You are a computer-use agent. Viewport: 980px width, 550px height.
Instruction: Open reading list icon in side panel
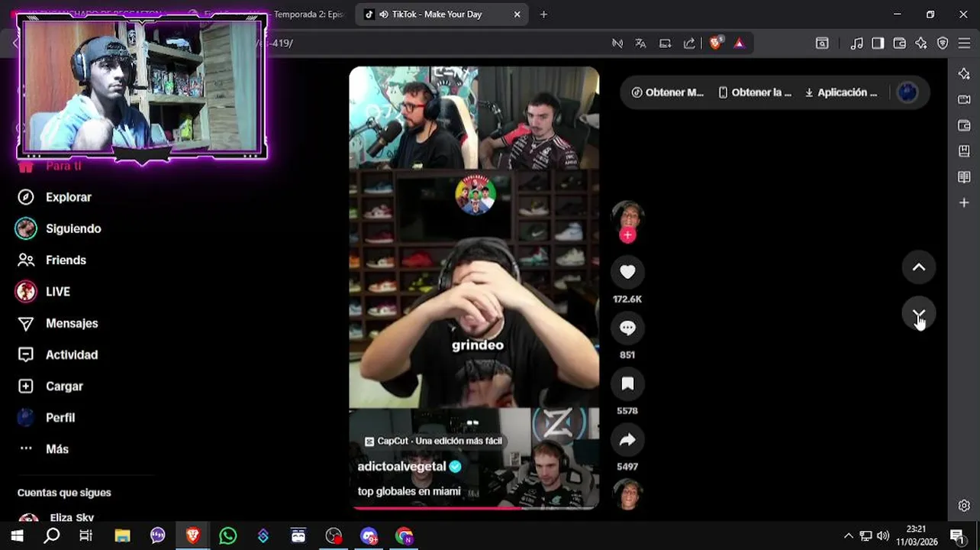964,177
